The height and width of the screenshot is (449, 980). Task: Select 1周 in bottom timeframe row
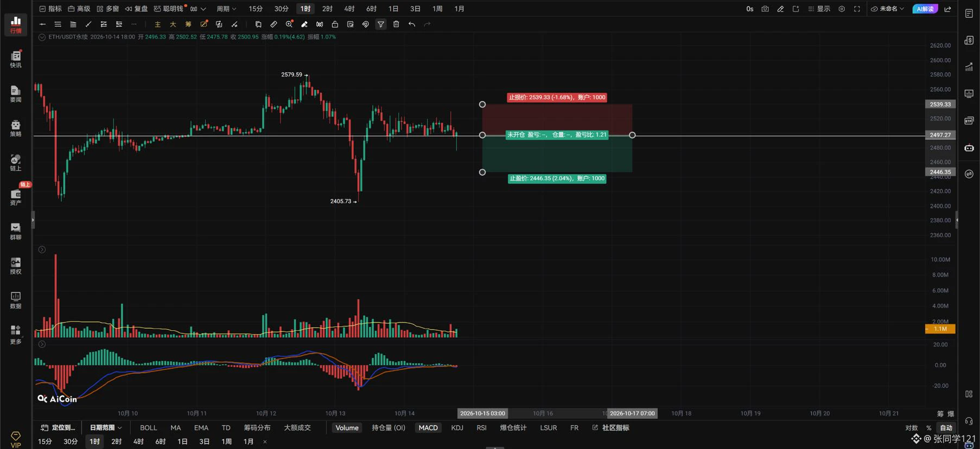(x=226, y=441)
